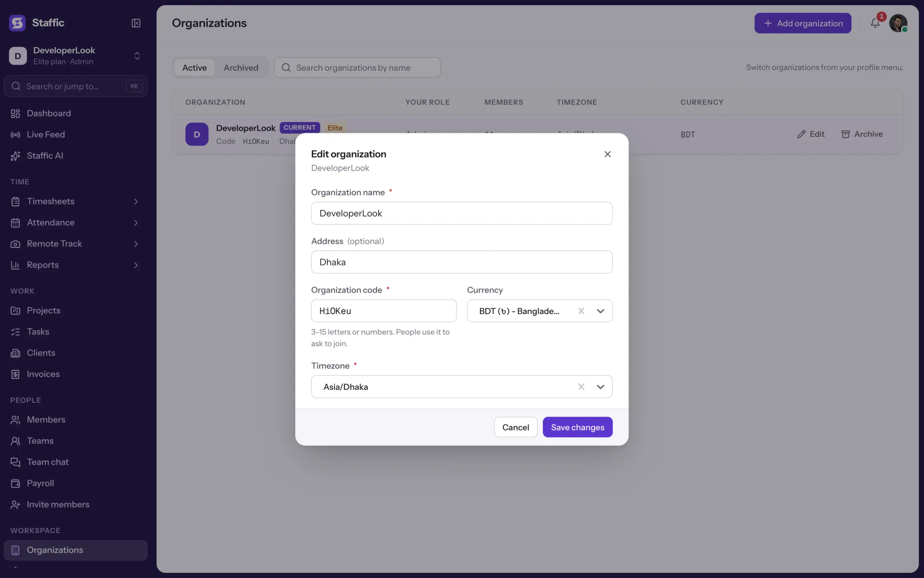Cancel the edit dialog
Screen dimensions: 924x578
coord(516,427)
